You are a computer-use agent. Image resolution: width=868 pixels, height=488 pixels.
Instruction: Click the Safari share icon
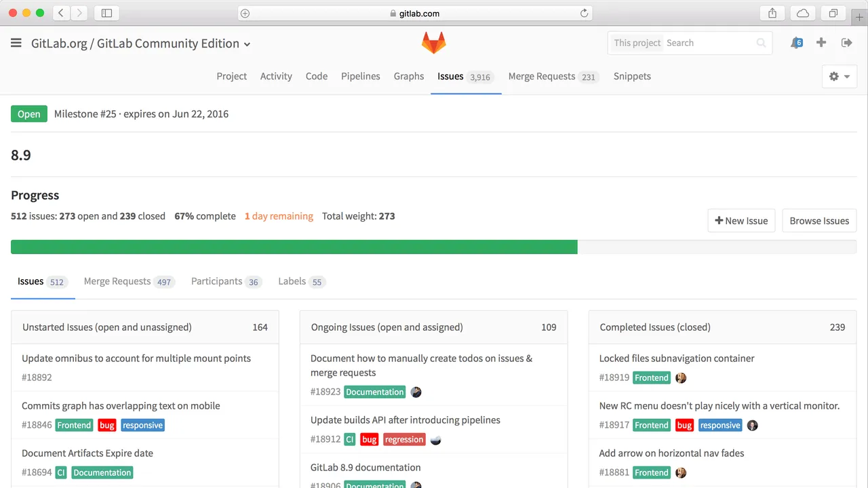tap(772, 13)
